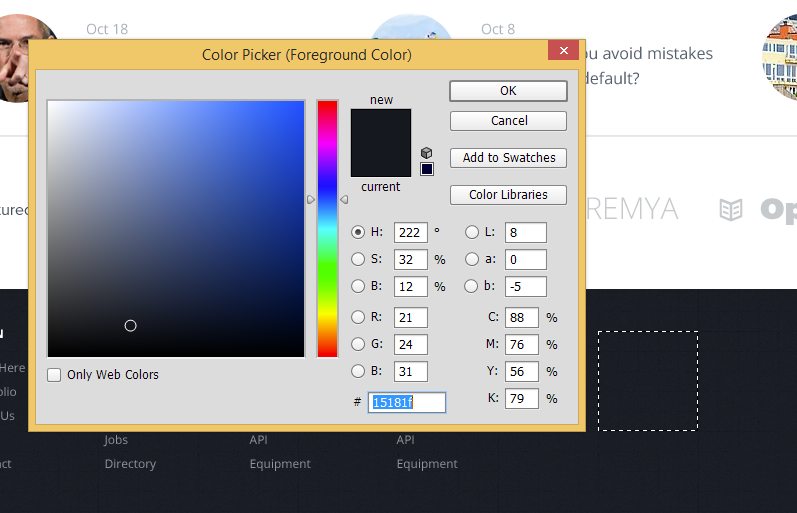Screen dimensions: 797x513
Task: Click the L field showing 8
Action: pyautogui.click(x=526, y=232)
